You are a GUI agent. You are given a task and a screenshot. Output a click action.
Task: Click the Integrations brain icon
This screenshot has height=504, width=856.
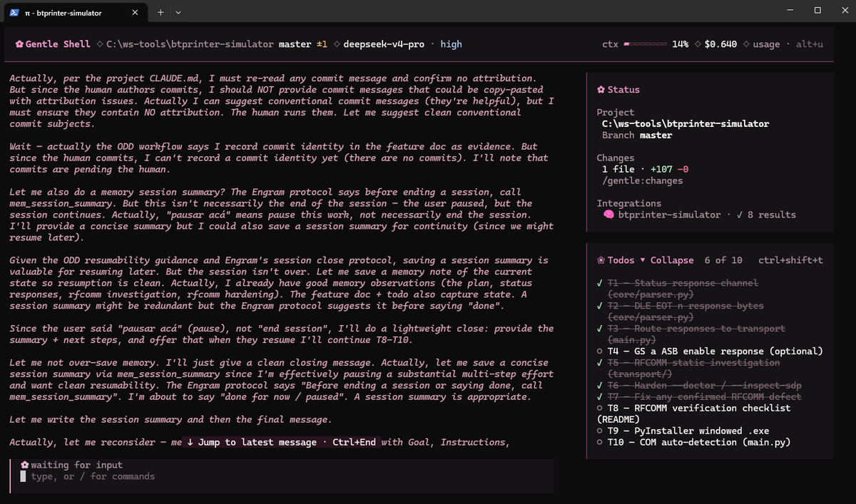608,215
